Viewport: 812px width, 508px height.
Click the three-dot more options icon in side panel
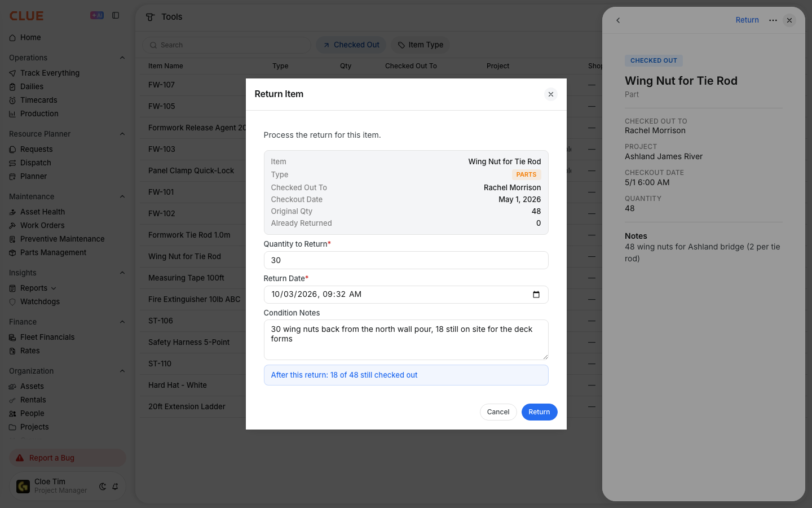tap(773, 20)
